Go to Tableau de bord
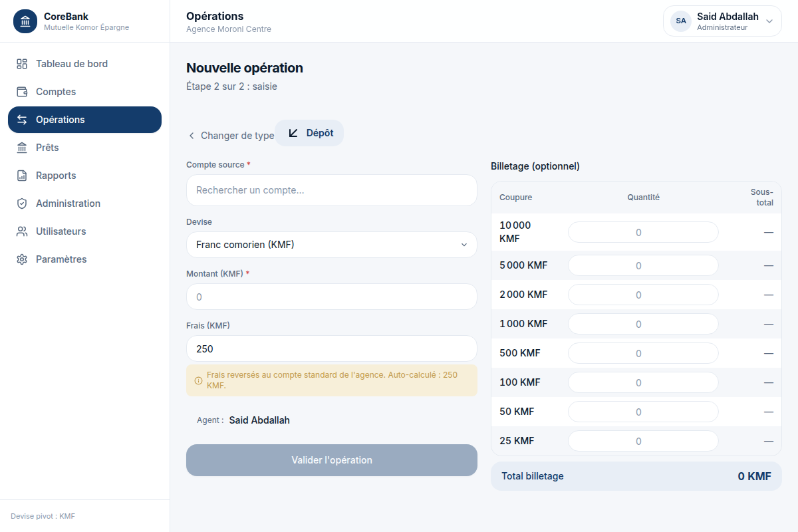 click(84, 64)
